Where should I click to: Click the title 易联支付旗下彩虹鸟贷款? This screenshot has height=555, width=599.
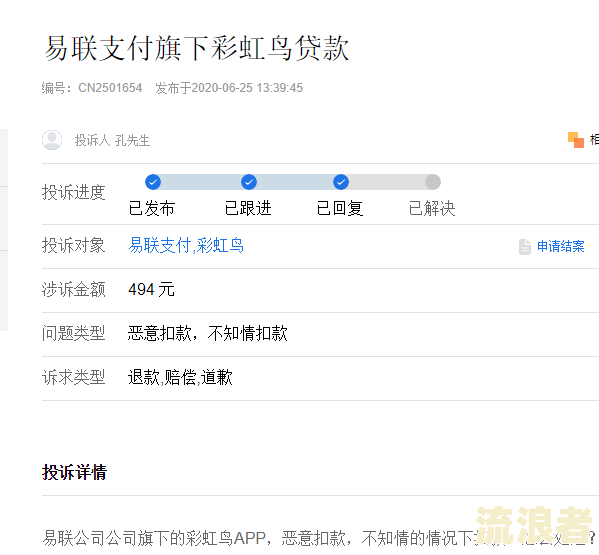point(197,48)
